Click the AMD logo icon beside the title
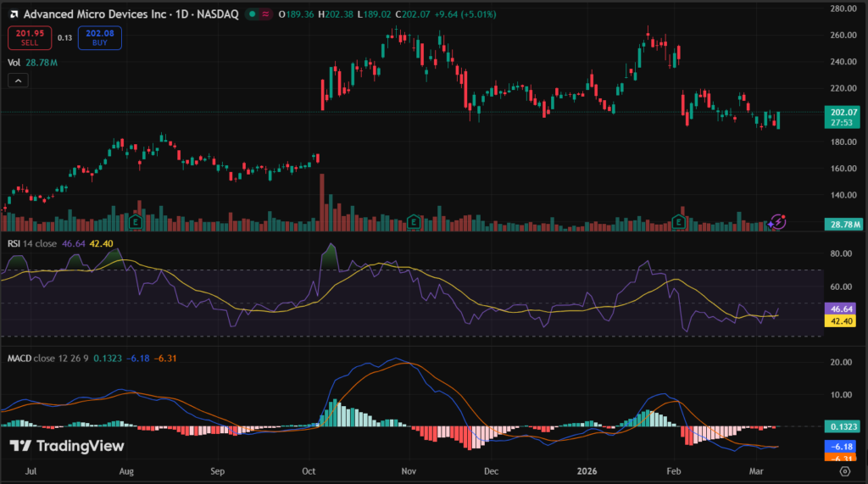This screenshot has width=868, height=484. coord(12,14)
